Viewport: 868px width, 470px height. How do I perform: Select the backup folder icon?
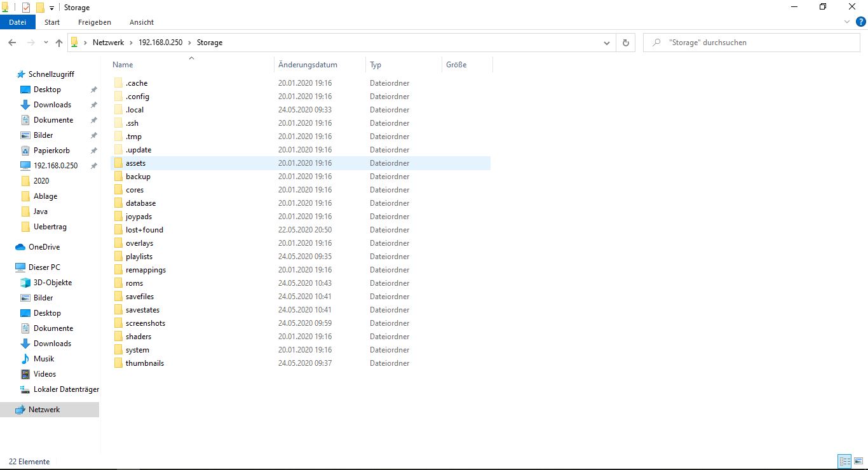[118, 177]
